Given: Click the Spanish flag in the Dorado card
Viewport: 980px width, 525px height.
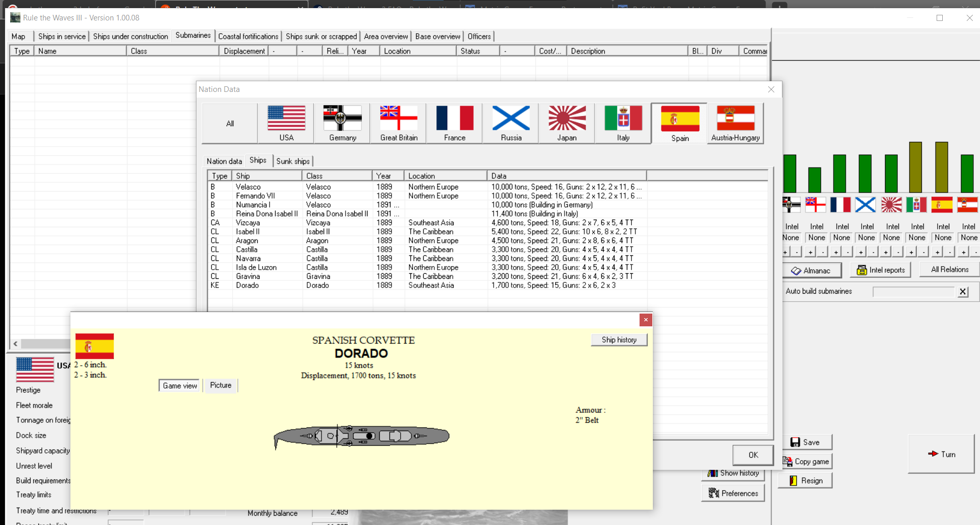Looking at the screenshot, I should [x=94, y=346].
